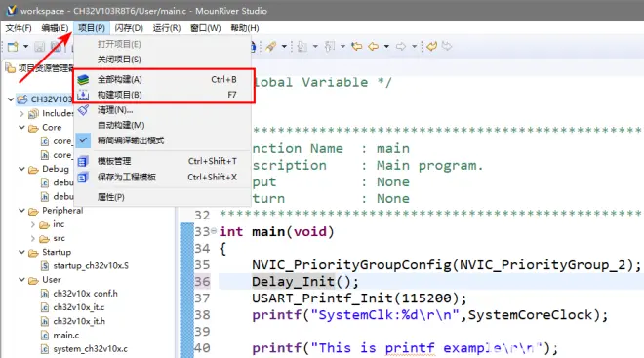The height and width of the screenshot is (358, 644).
Task: Expand the src subfolder
Action: 32,239
